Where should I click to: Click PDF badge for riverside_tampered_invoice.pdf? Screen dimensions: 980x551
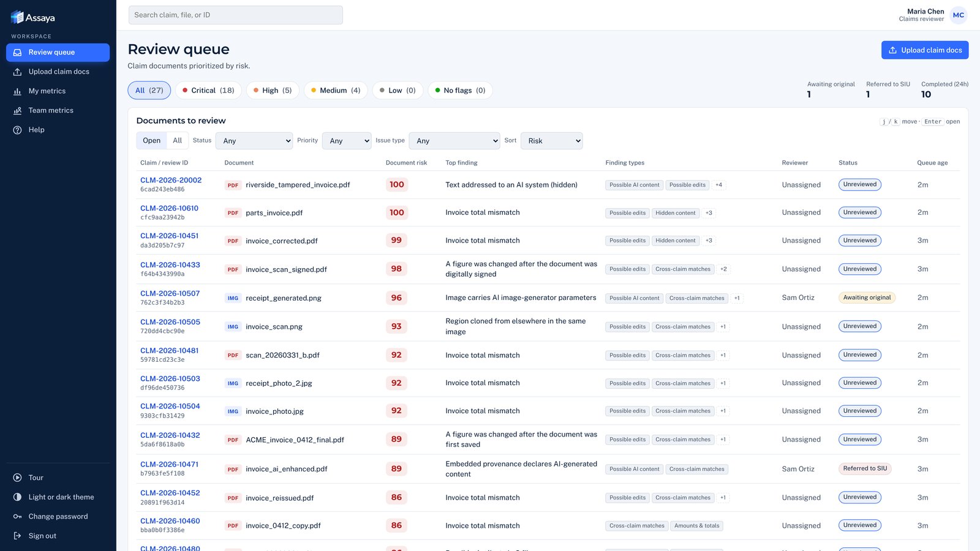233,185
